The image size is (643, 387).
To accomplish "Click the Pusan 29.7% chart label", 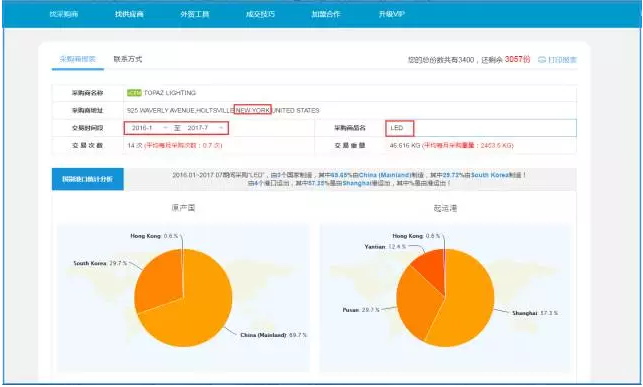I will click(361, 310).
